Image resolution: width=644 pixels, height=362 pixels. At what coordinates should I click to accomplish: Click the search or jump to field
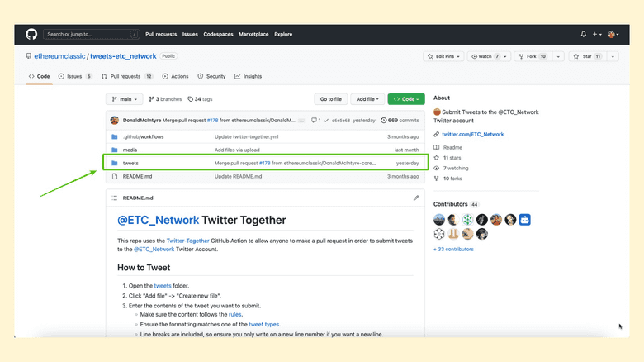(x=88, y=34)
